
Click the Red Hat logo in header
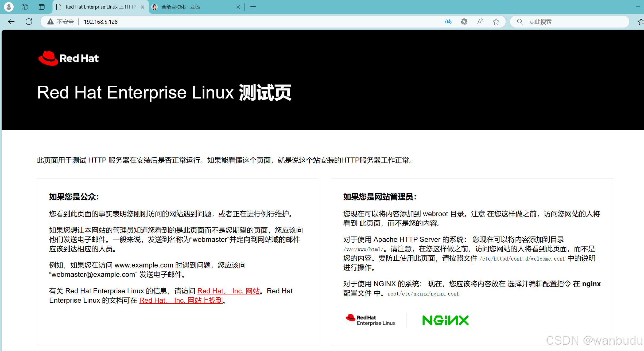[68, 58]
